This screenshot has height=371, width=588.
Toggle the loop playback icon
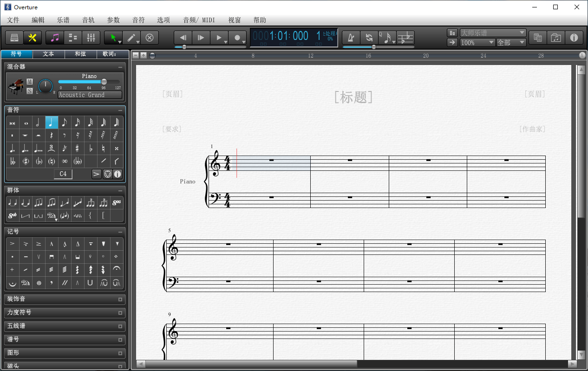(x=369, y=38)
